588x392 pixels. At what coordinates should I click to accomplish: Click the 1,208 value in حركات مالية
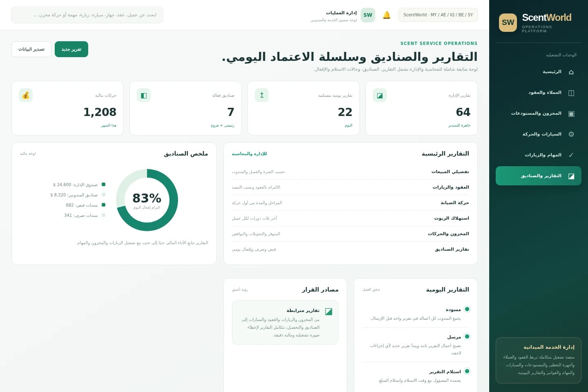(x=100, y=112)
